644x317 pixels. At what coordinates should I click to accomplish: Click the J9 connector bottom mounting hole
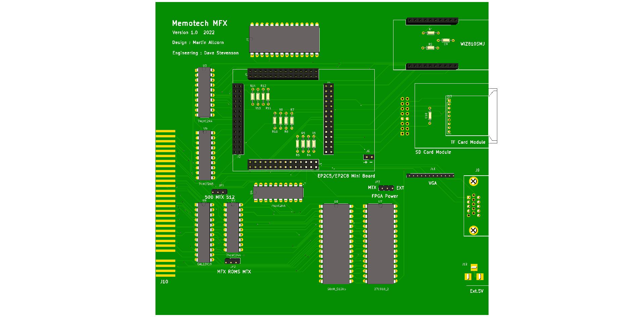(473, 230)
